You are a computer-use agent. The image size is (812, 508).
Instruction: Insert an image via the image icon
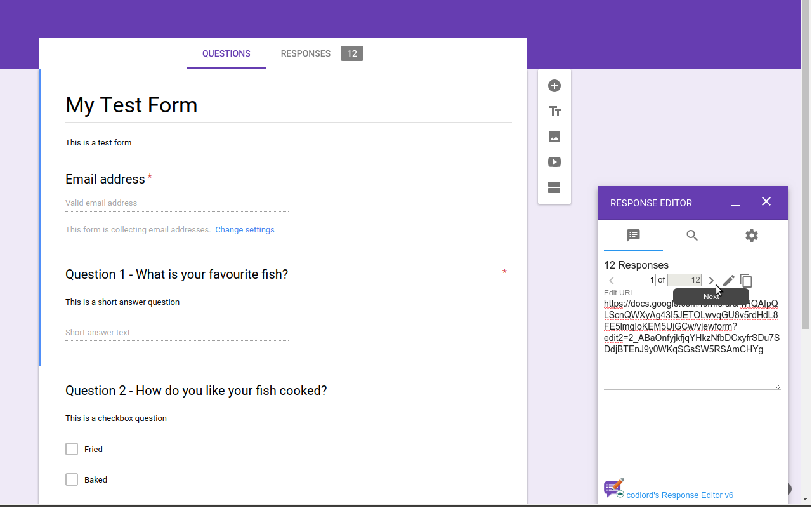point(554,137)
